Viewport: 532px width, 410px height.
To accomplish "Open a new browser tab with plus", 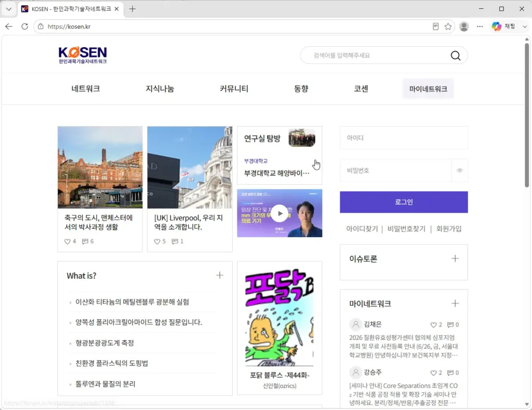I will [132, 9].
